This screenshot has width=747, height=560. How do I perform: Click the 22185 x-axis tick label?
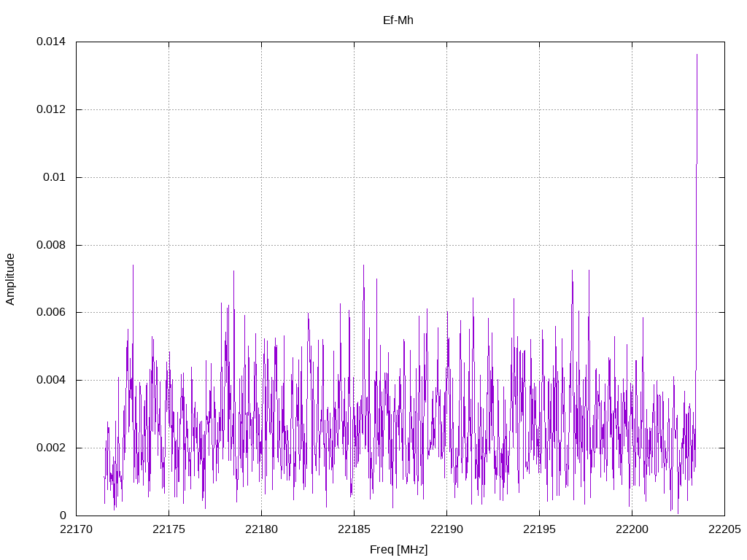(x=354, y=529)
